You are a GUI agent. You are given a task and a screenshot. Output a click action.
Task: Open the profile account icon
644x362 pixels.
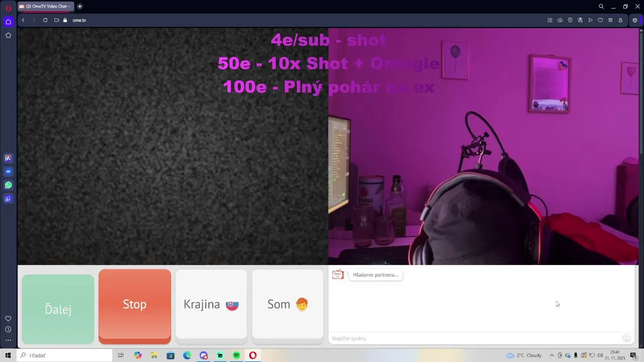tap(620, 20)
